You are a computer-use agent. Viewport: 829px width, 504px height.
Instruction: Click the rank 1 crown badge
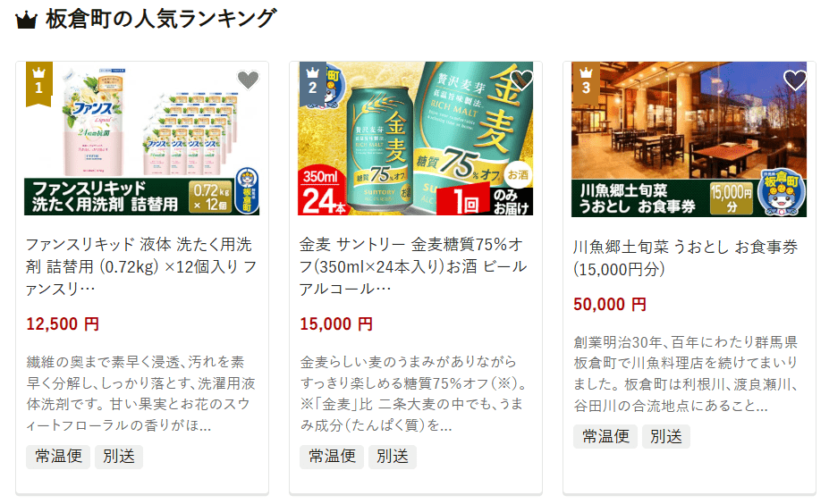pos(38,83)
